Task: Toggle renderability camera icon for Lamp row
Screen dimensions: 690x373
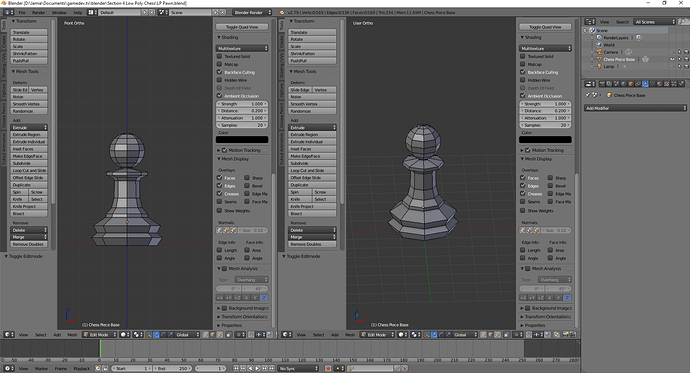Action: (x=686, y=66)
